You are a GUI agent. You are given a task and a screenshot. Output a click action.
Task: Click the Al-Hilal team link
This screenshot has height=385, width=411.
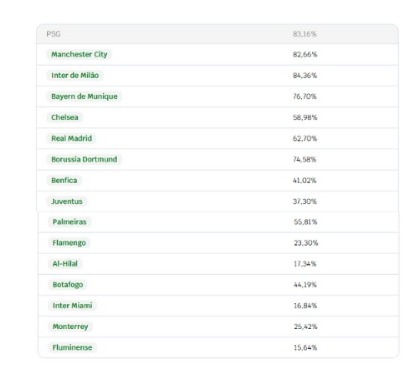point(65,264)
